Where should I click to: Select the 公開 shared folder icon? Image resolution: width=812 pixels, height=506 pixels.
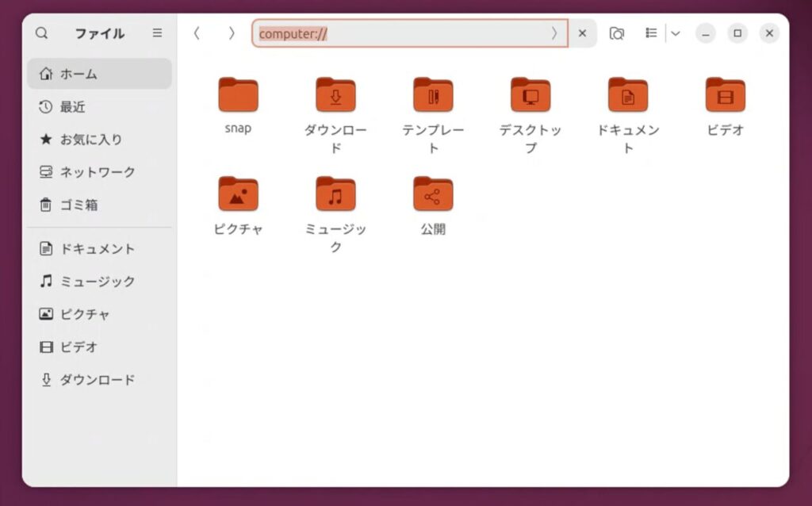pos(433,194)
